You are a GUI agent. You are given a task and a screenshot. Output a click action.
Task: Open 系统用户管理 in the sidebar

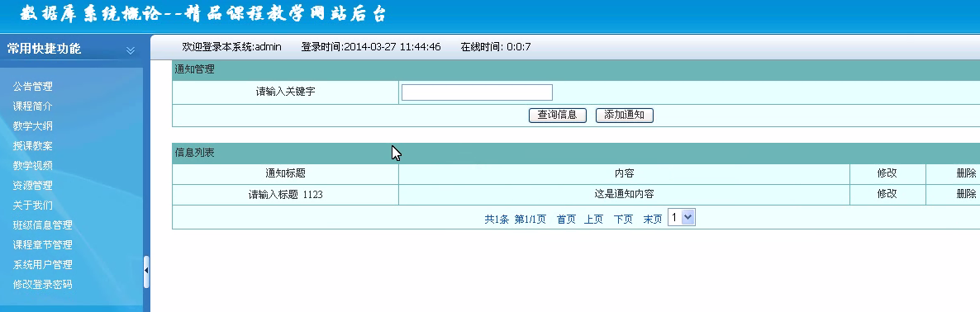pos(42,265)
